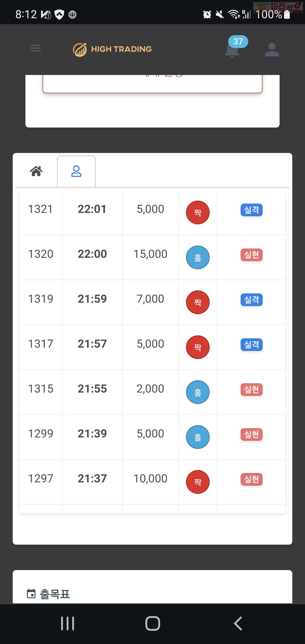Image resolution: width=305 pixels, height=644 pixels.
Task: Select round number 1299
Action: [40, 433]
